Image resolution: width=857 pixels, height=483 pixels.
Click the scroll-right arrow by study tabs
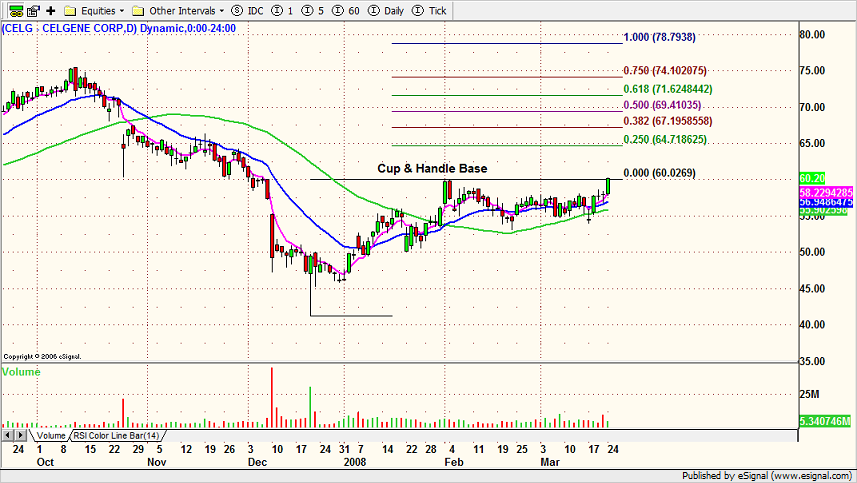20,435
